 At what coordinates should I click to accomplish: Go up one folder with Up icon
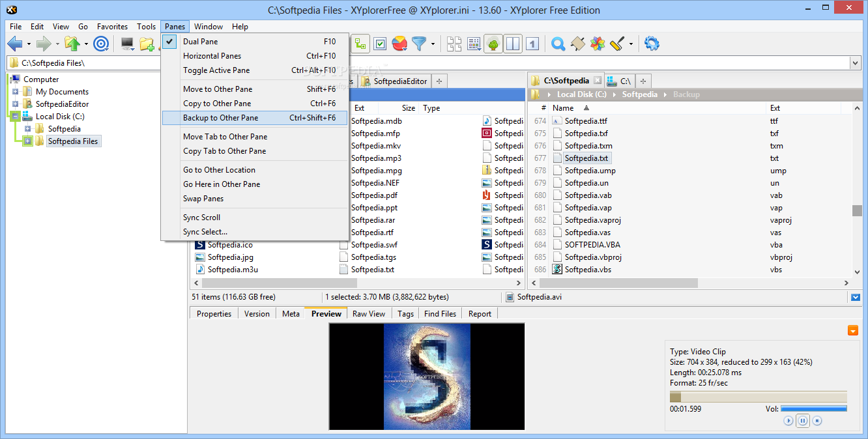pyautogui.click(x=72, y=44)
